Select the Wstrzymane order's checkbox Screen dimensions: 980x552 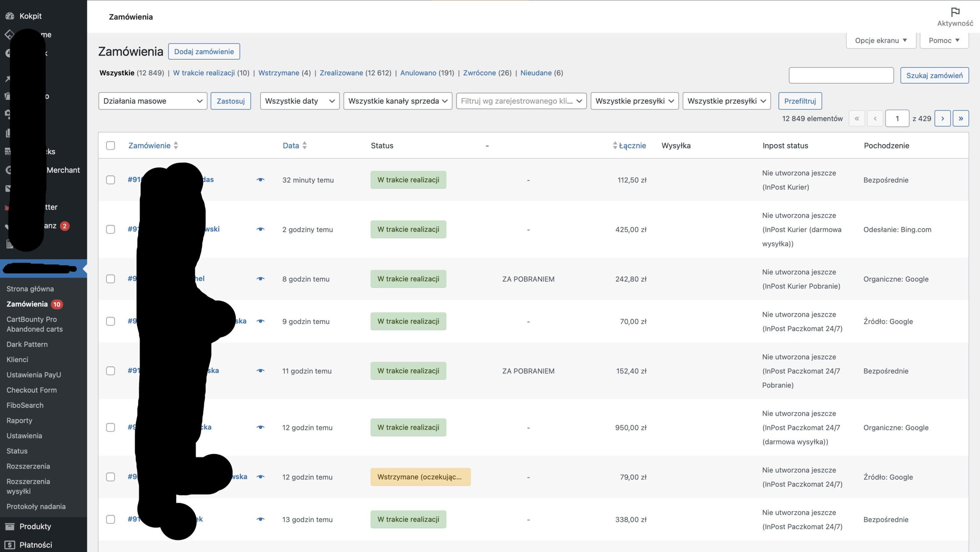tap(111, 477)
